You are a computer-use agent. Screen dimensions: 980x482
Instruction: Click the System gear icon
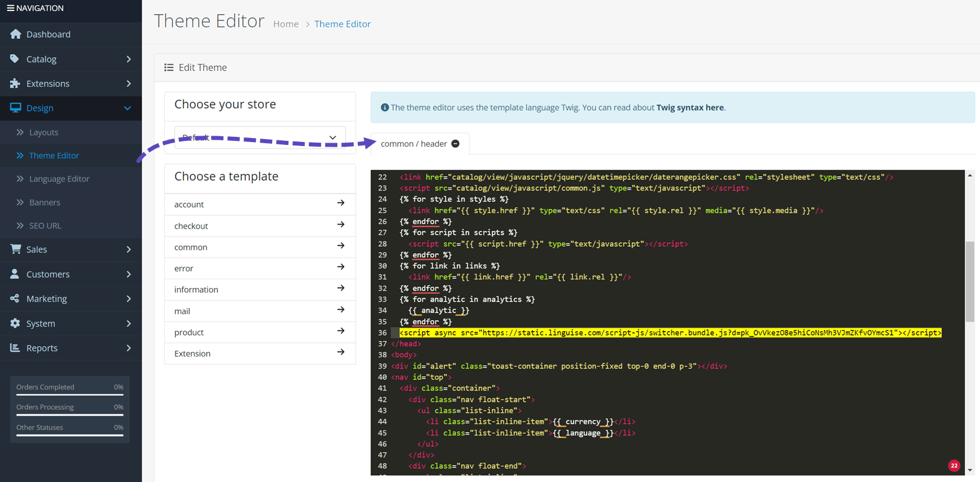pos(15,323)
